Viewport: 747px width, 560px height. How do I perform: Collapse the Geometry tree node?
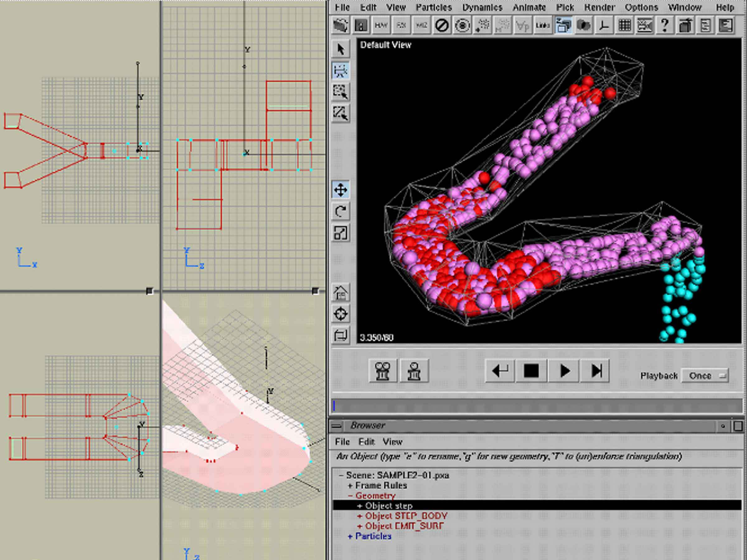[350, 496]
